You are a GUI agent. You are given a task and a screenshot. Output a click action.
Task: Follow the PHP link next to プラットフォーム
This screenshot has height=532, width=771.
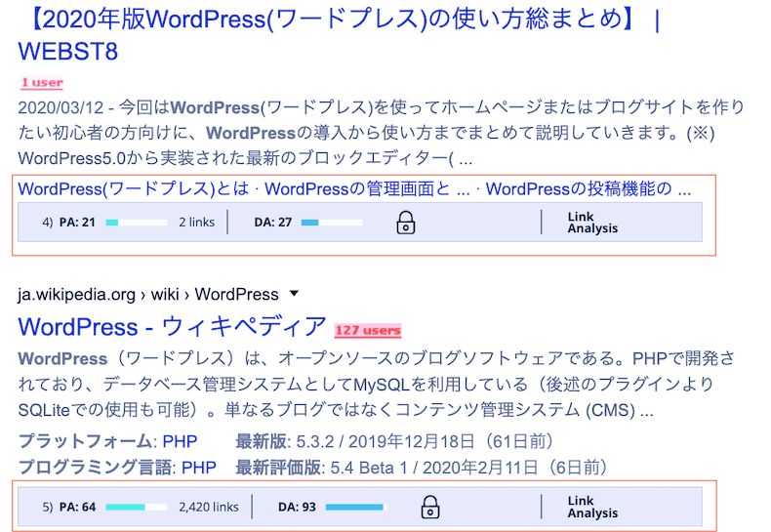click(x=180, y=441)
